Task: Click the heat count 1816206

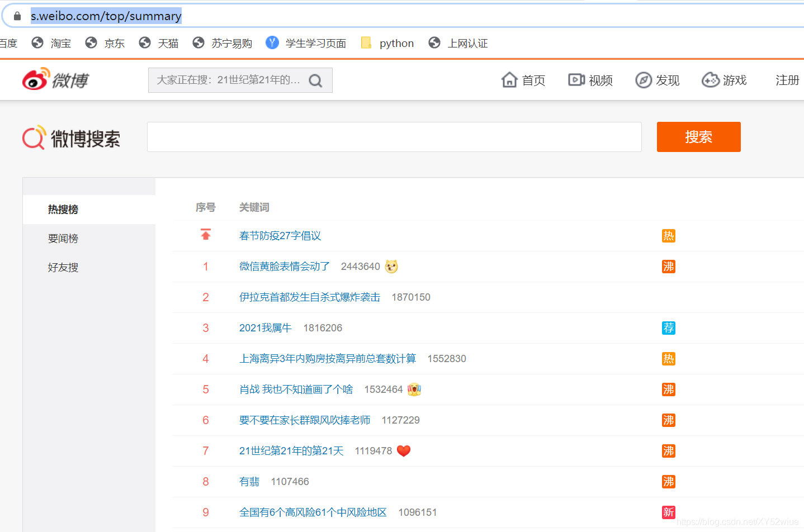Action: pos(323,328)
